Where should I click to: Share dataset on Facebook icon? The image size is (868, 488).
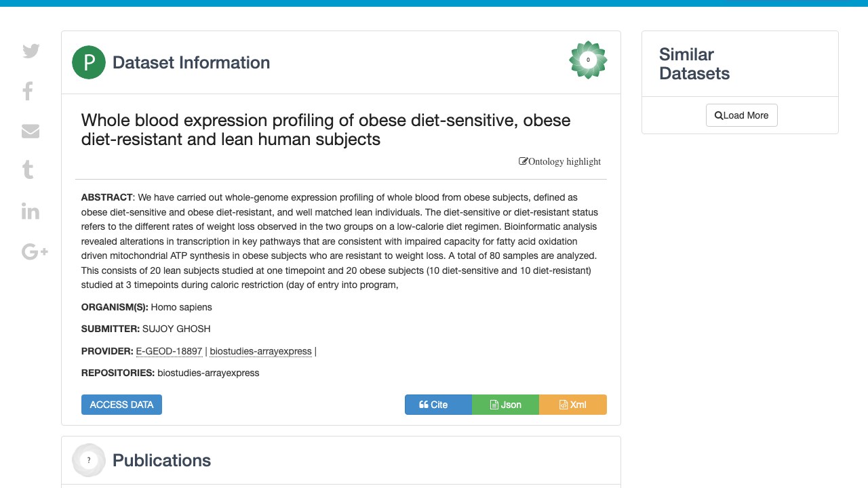(x=28, y=91)
